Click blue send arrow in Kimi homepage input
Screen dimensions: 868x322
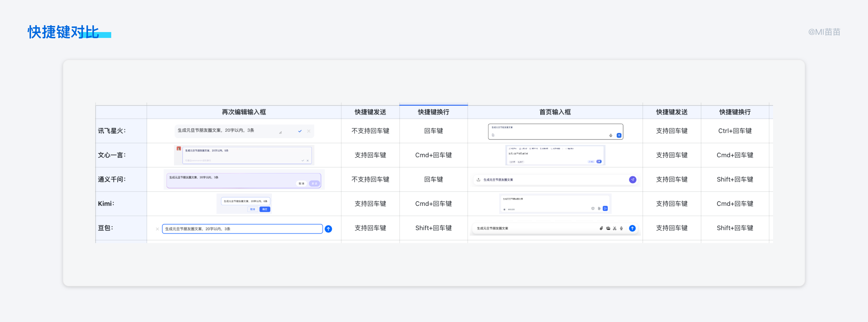point(605,209)
